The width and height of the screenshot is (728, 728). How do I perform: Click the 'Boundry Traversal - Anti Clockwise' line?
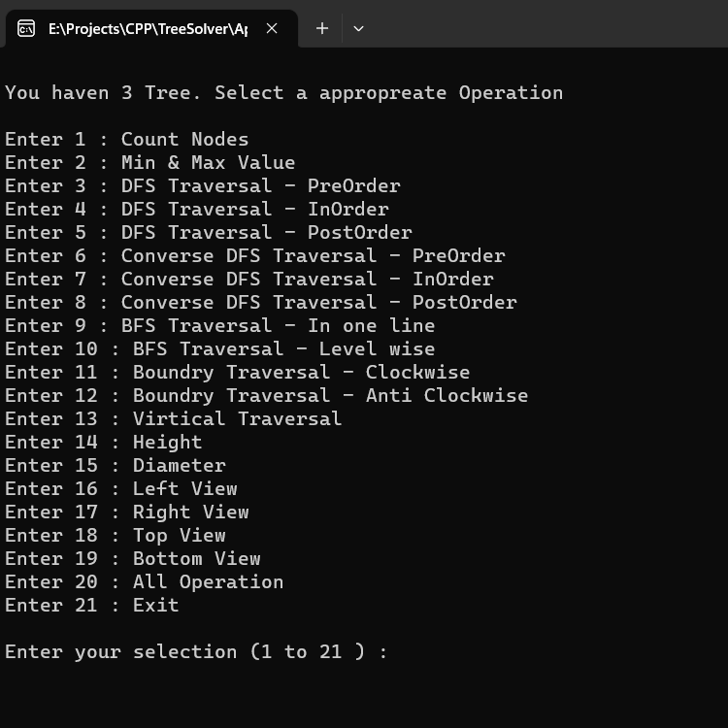click(267, 396)
